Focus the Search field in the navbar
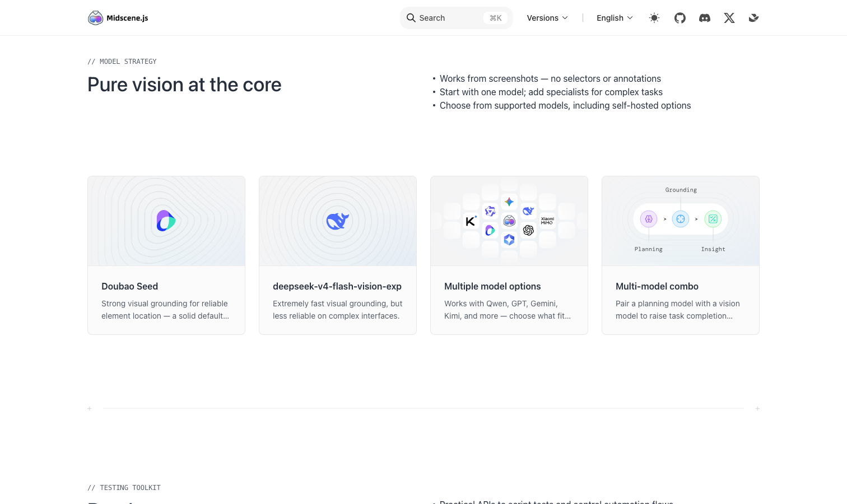This screenshot has width=847, height=504. 457,18
